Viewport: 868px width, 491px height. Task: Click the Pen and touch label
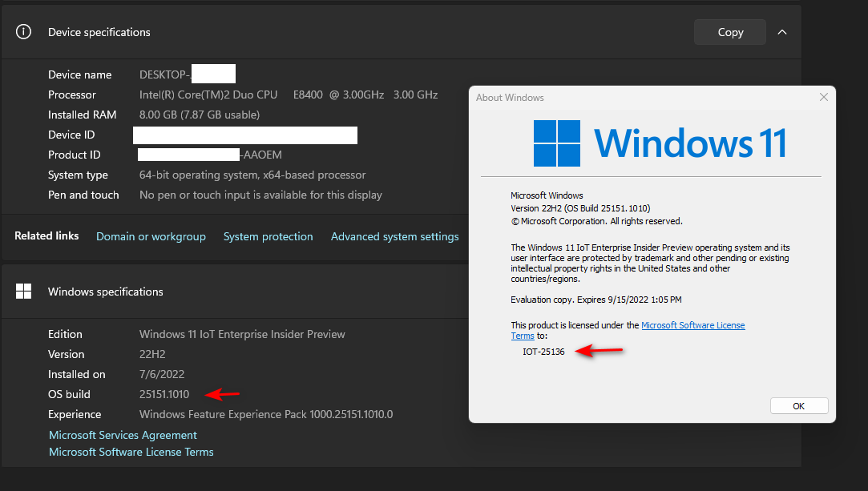coord(83,195)
